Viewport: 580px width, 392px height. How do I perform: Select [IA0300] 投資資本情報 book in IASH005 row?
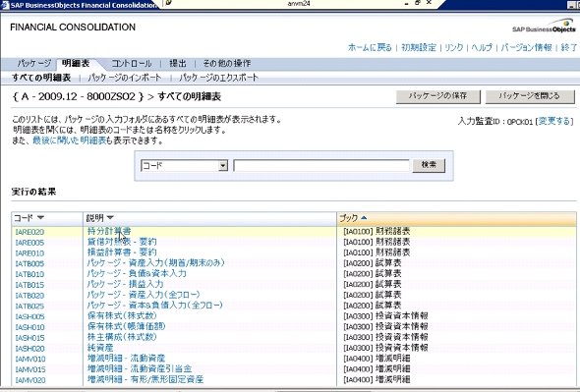click(x=385, y=315)
